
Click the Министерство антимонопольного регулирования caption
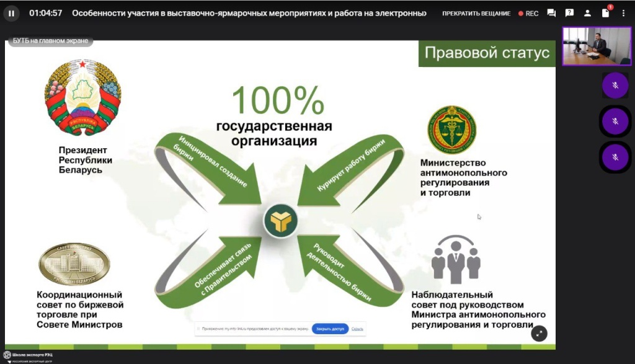pyautogui.click(x=463, y=177)
